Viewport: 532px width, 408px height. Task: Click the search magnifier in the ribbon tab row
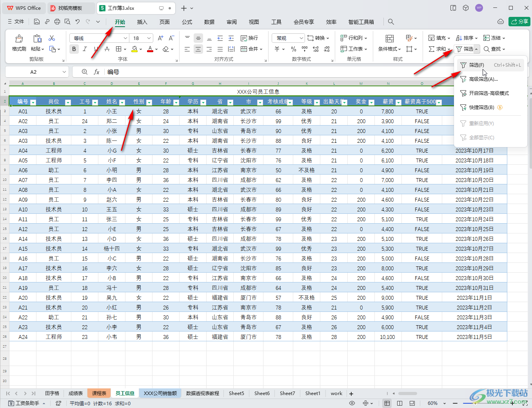(391, 22)
